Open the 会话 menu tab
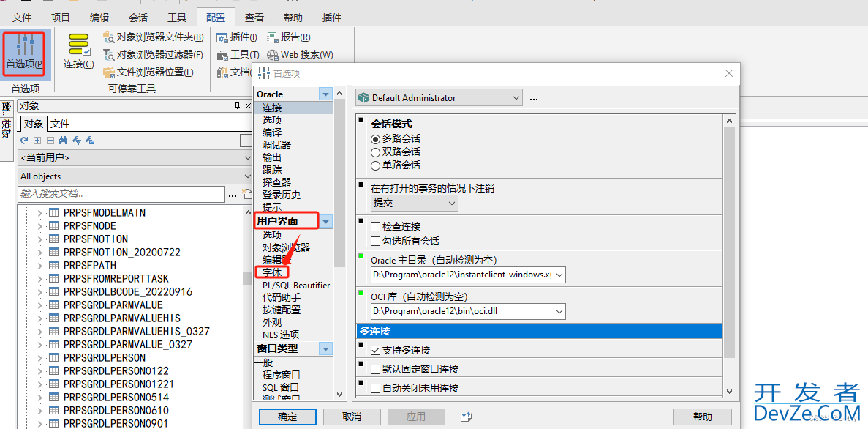This screenshot has width=868, height=429. pos(137,17)
